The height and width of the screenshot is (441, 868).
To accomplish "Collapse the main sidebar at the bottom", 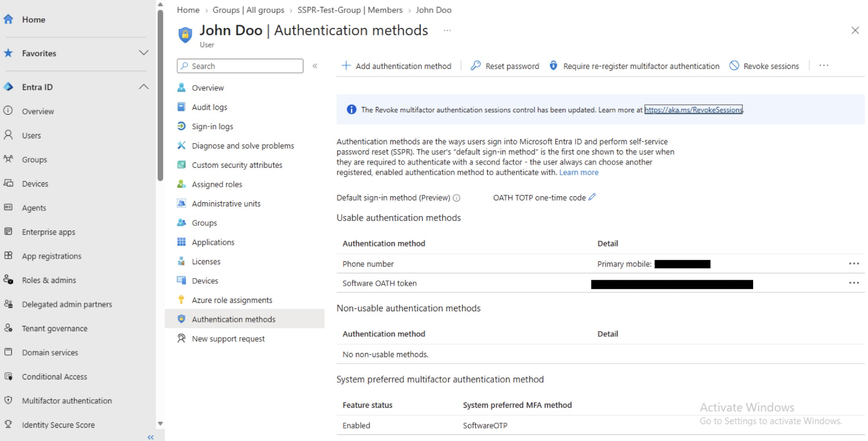I will [150, 437].
